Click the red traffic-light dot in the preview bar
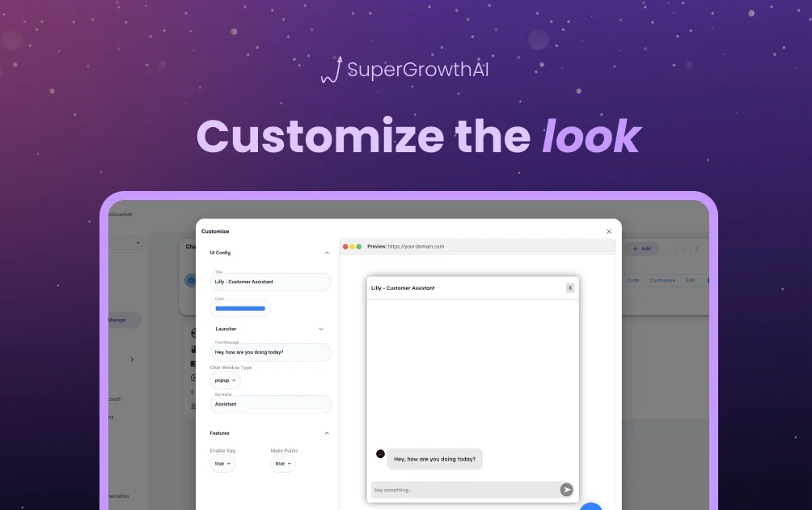This screenshot has height=510, width=812. (346, 246)
